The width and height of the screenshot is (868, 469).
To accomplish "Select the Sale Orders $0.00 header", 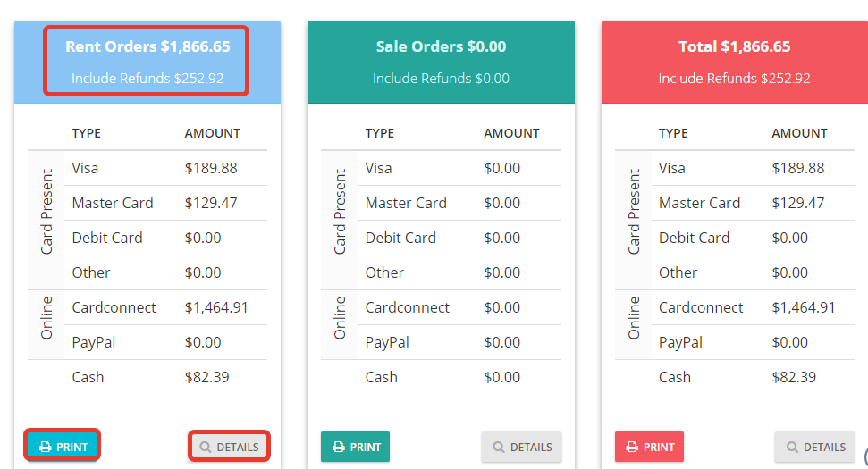I will pyautogui.click(x=442, y=46).
